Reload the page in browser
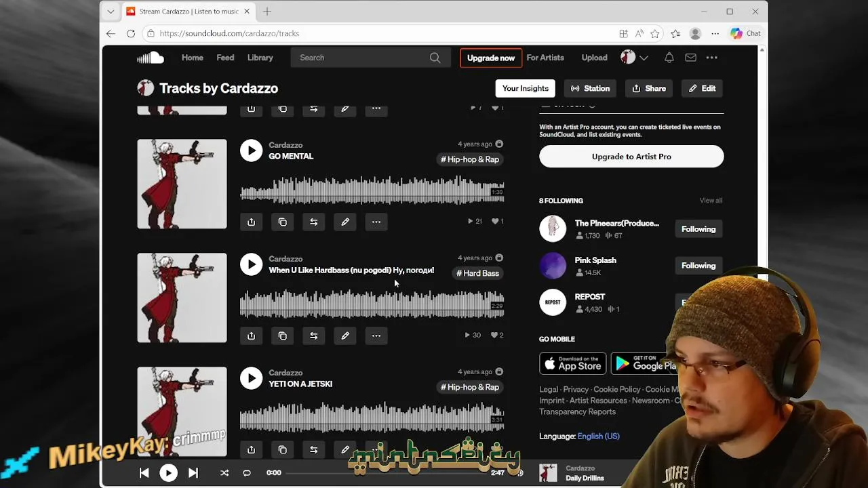 [x=131, y=33]
